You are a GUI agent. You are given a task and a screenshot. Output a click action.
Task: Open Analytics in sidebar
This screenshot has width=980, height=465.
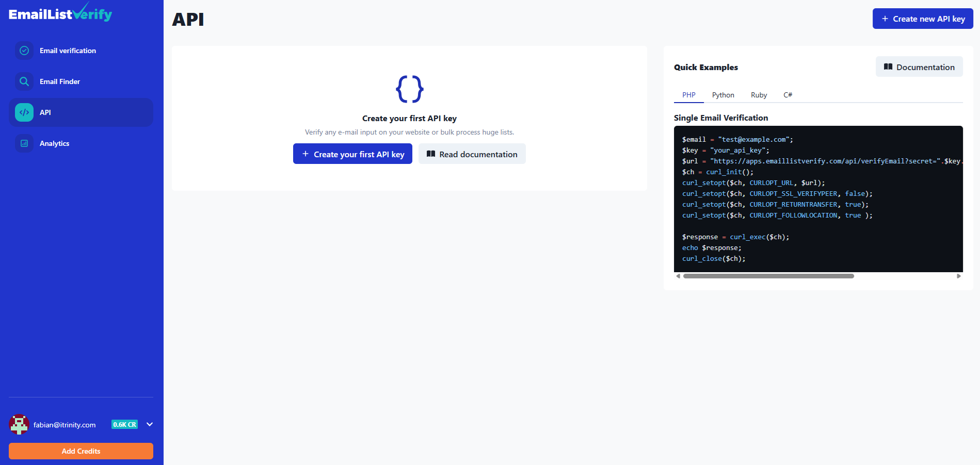pos(81,143)
